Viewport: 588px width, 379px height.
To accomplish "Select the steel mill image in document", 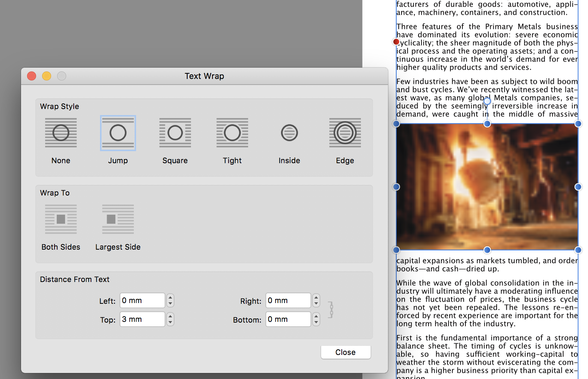I will click(487, 187).
